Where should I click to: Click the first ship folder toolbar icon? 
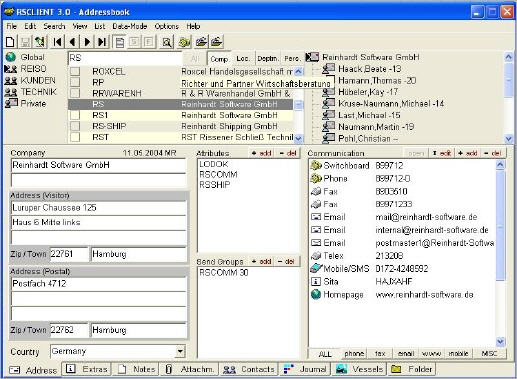tap(201, 42)
